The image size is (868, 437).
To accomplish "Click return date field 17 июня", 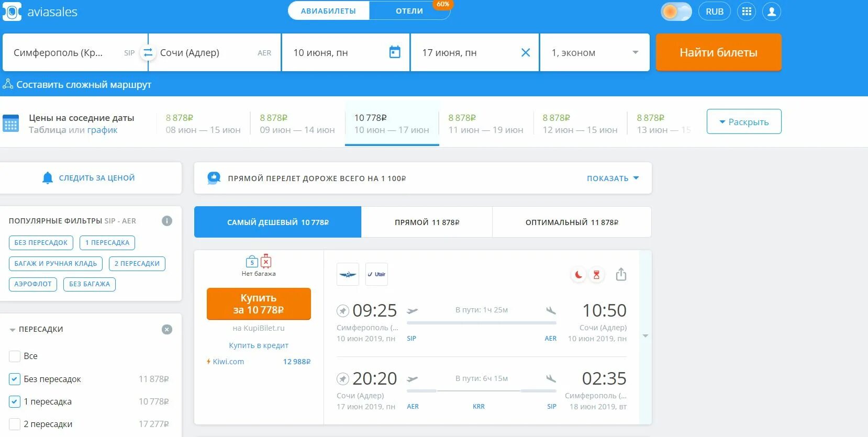I will tap(475, 52).
